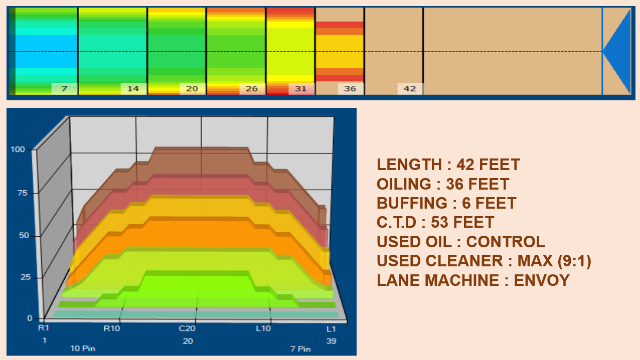
Task: Click the LANE MACHINE : ENVOY text
Action: (473, 280)
